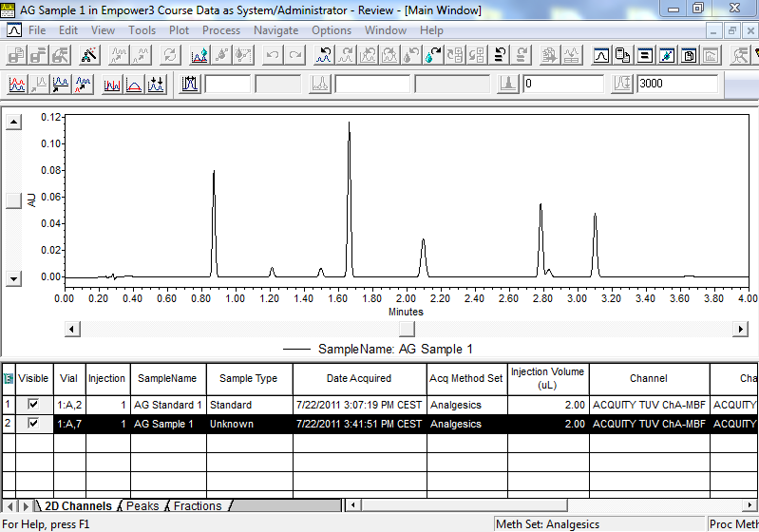Click red and blue peaks with arrow icon

tap(84, 84)
